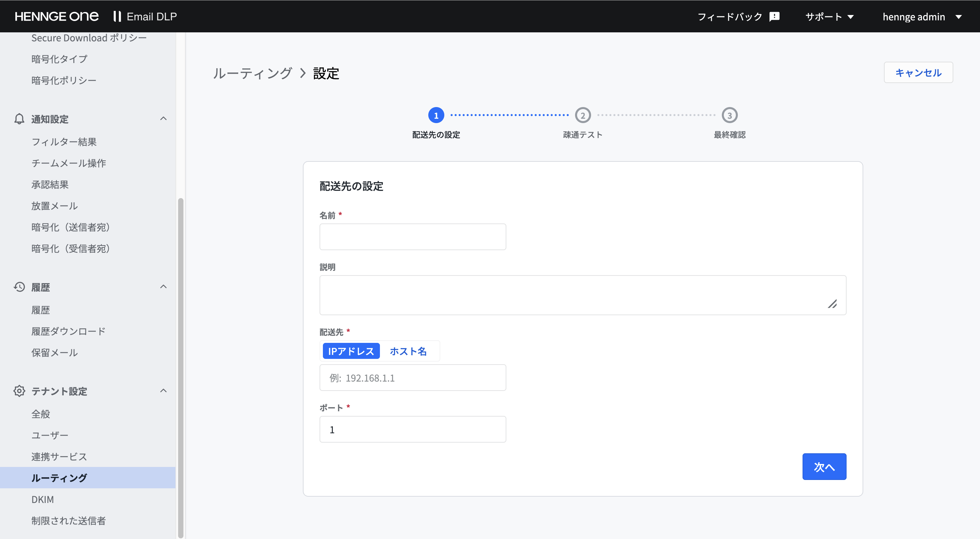This screenshot has width=980, height=539.
Task: Open 保留メール in the sidebar
Action: (54, 353)
